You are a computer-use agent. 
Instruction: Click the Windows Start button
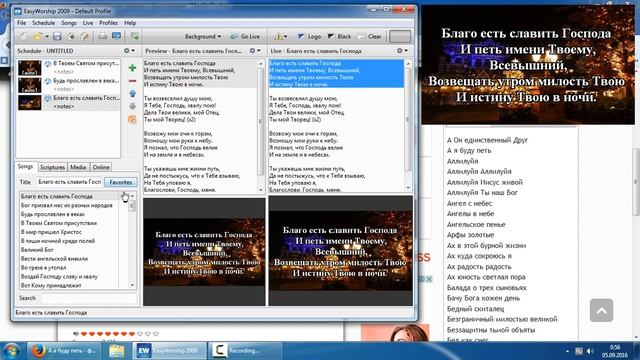click(x=11, y=351)
